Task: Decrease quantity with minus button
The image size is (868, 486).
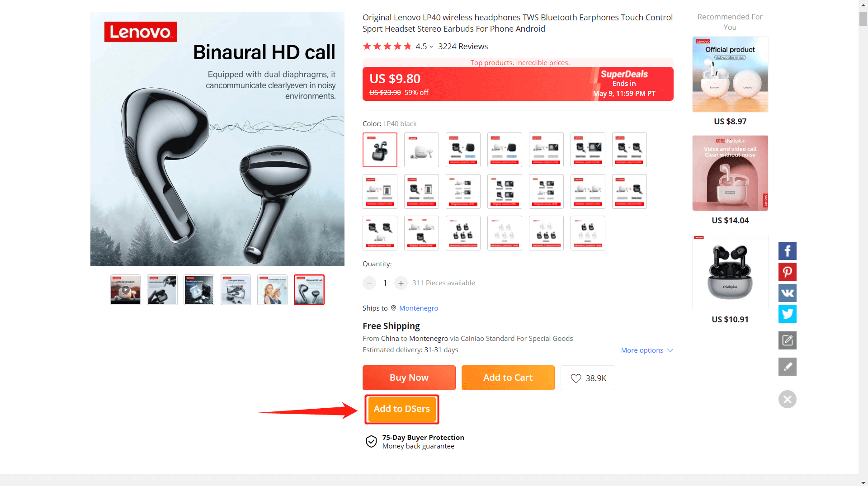Action: (369, 283)
